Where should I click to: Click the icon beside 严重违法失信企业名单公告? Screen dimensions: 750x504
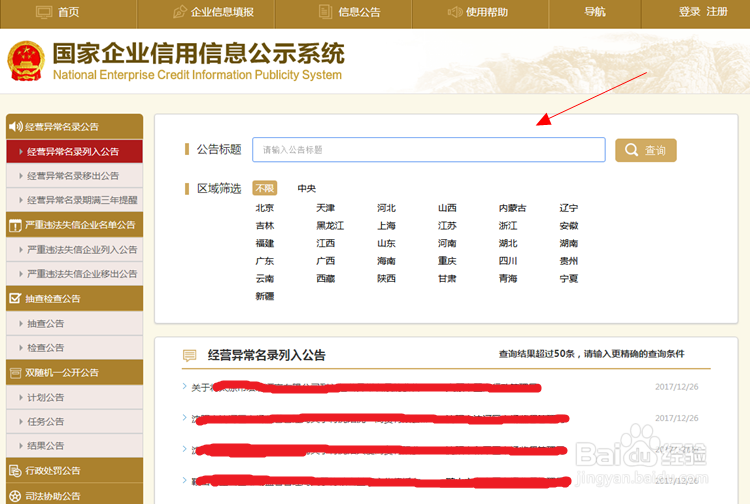point(15,225)
